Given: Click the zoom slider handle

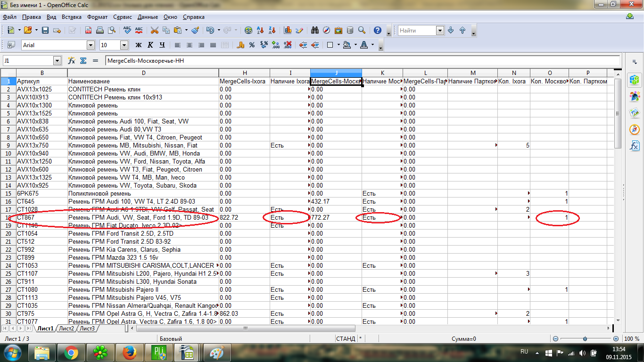Looking at the screenshot, I should click(585, 338).
